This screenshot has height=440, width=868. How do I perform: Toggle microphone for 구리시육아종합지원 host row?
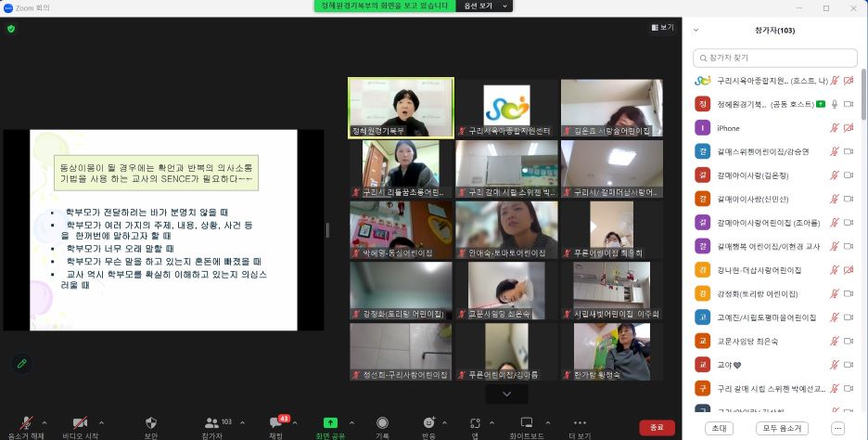[x=835, y=81]
